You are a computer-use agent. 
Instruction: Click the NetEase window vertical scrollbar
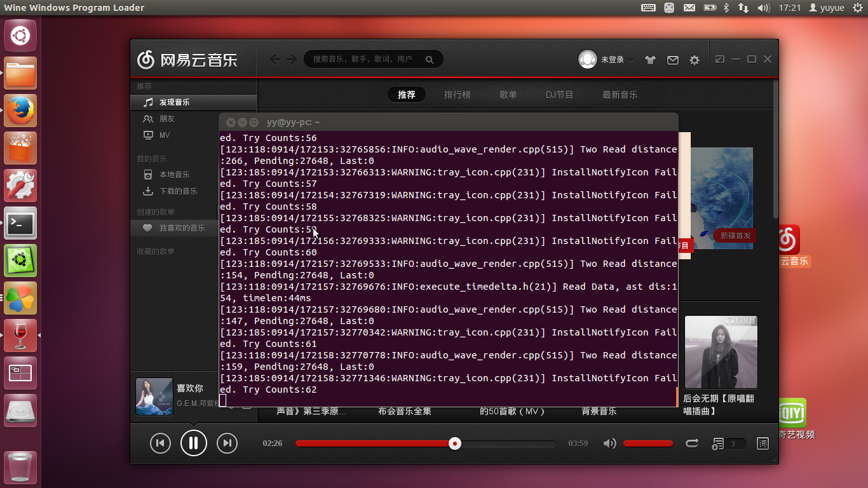[x=775, y=149]
